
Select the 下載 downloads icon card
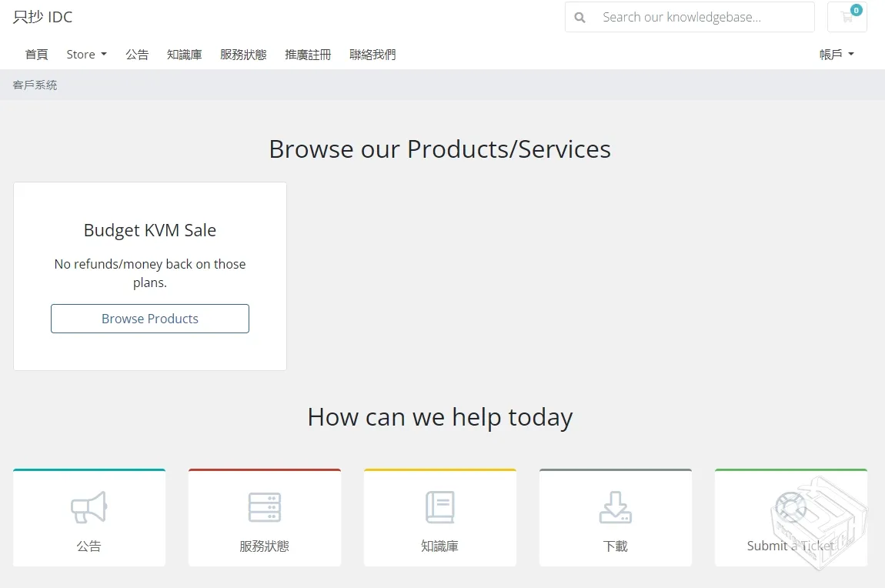pyautogui.click(x=615, y=517)
